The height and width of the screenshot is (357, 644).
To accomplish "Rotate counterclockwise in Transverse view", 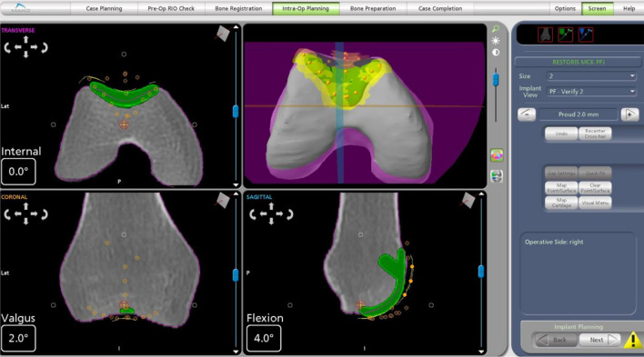I will pyautogui.click(x=7, y=47).
